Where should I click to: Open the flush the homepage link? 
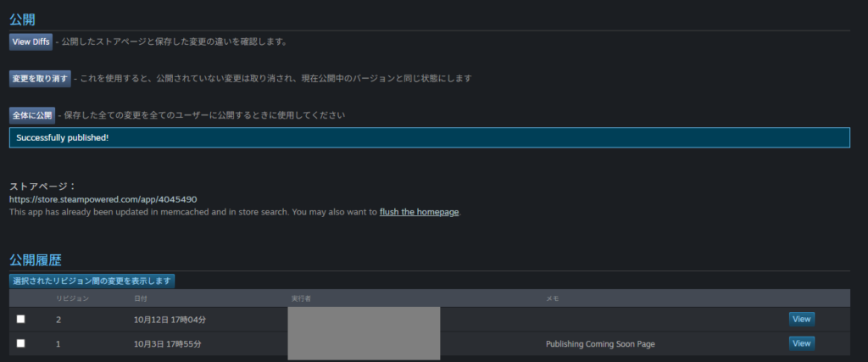[x=419, y=211]
